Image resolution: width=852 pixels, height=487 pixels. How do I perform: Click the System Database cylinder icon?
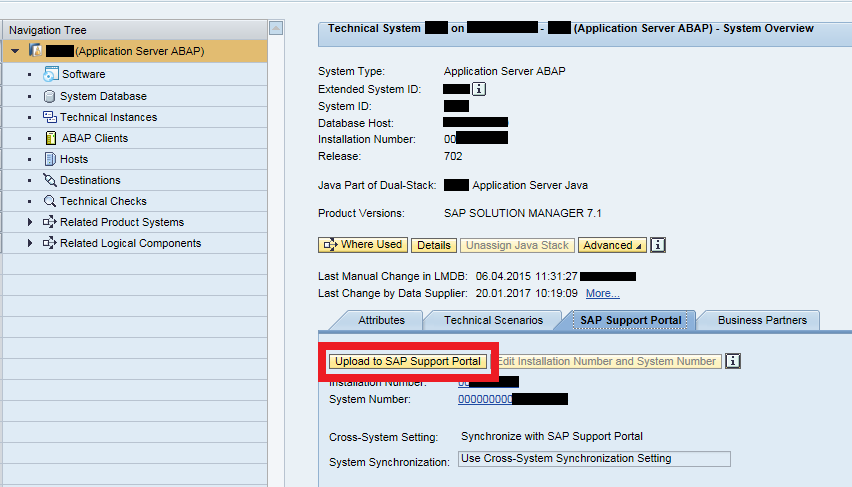pyautogui.click(x=49, y=96)
